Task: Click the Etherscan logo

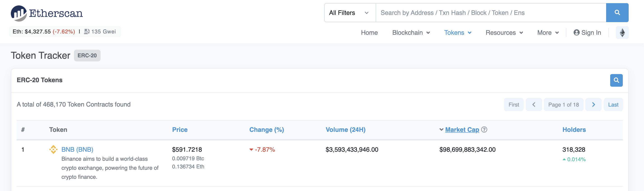Action: (47, 13)
